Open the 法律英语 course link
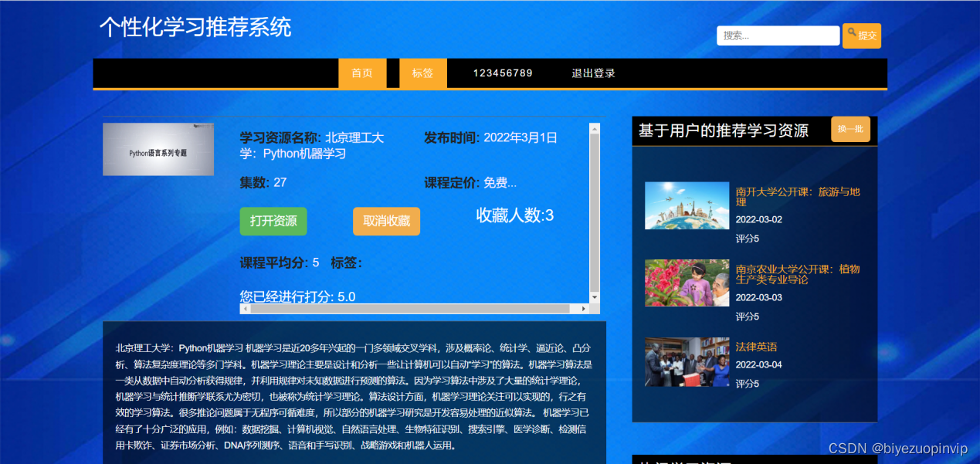This screenshot has width=980, height=464. (756, 347)
